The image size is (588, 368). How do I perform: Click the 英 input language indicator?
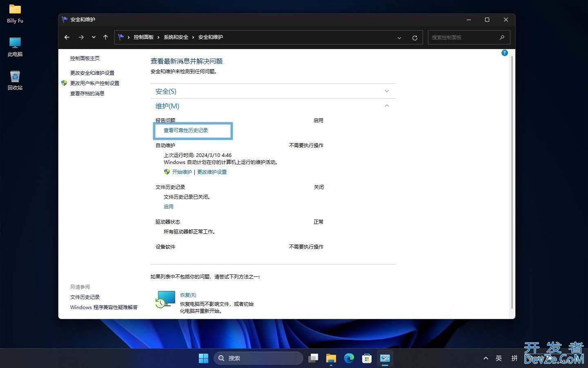[499, 358]
